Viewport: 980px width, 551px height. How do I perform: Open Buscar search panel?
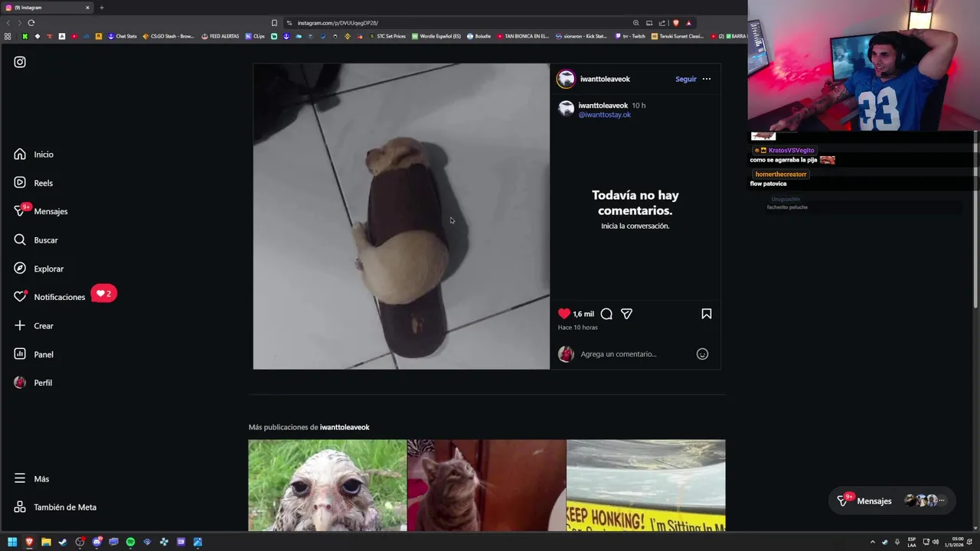[x=35, y=240]
